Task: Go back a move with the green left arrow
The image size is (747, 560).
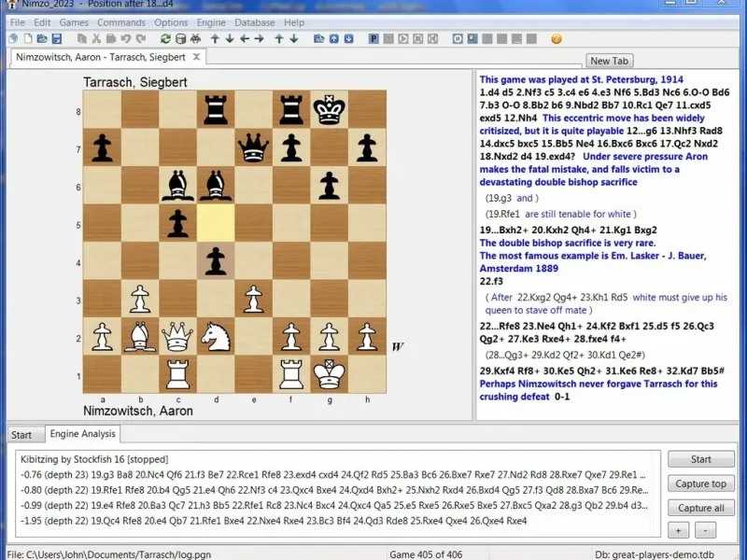Action: coord(245,39)
